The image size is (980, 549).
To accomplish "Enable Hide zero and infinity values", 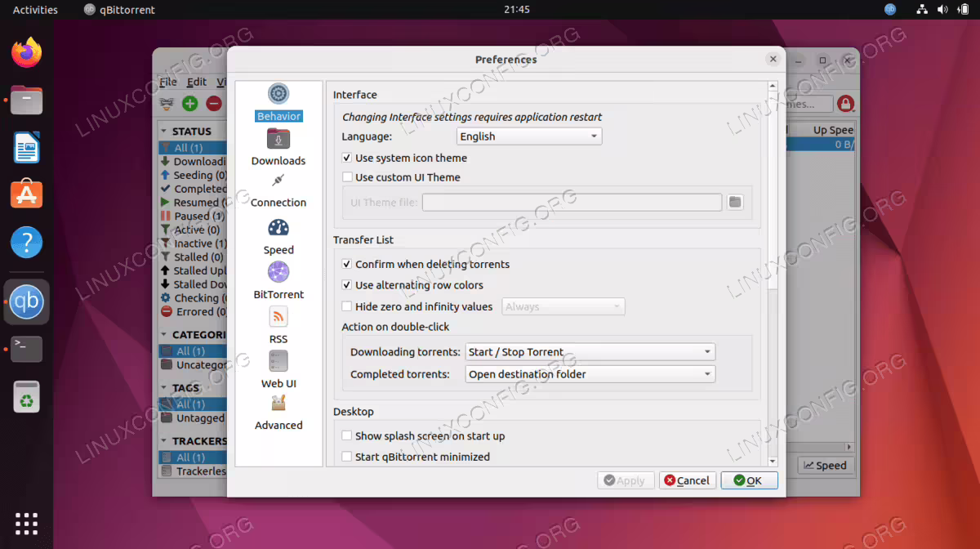I will point(347,307).
